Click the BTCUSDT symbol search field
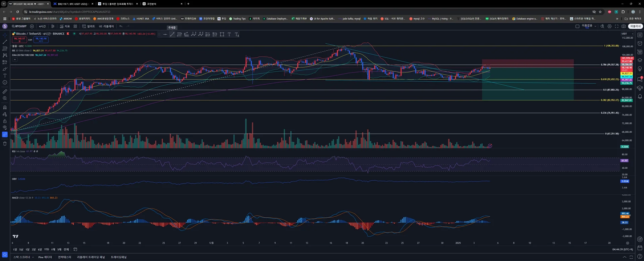 (x=19, y=26)
